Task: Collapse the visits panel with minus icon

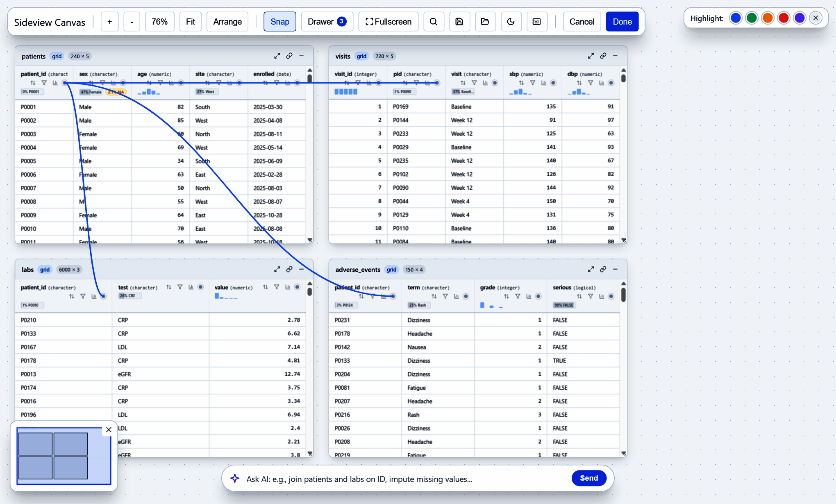Action: [615, 56]
